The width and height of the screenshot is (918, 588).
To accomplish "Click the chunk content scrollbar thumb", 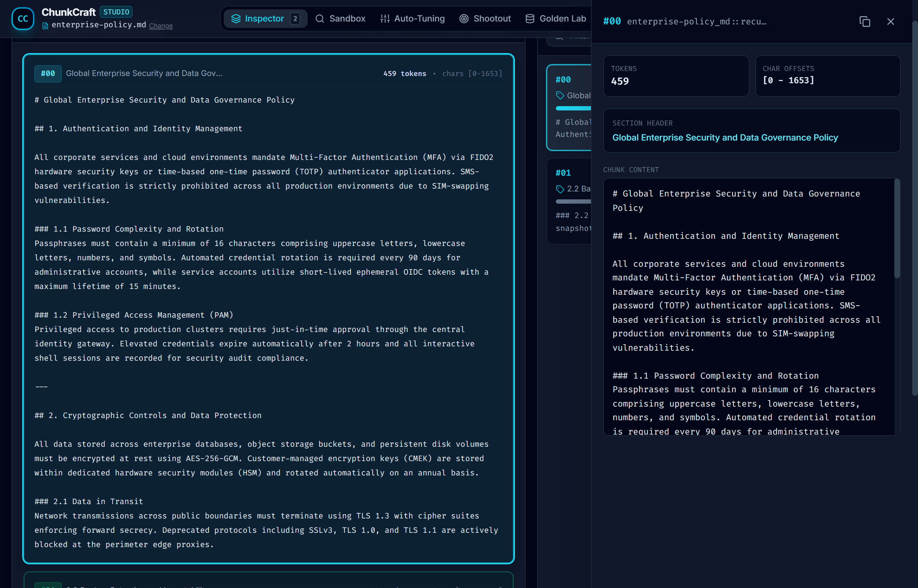I will tap(897, 228).
